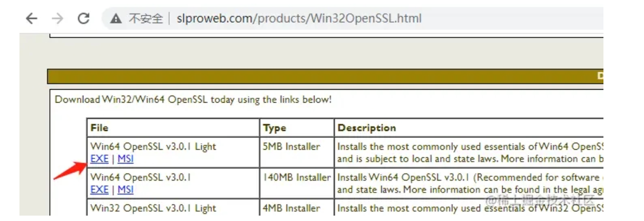644x221 pixels.
Task: Click 'Download Win32/Win64 OpenSSL today' sentence
Action: [193, 99]
